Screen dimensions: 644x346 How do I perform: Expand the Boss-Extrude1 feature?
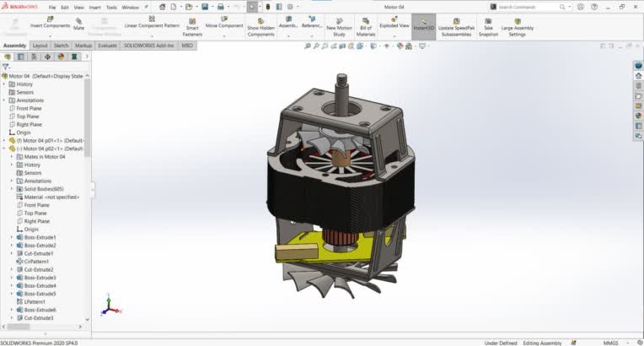click(x=12, y=237)
